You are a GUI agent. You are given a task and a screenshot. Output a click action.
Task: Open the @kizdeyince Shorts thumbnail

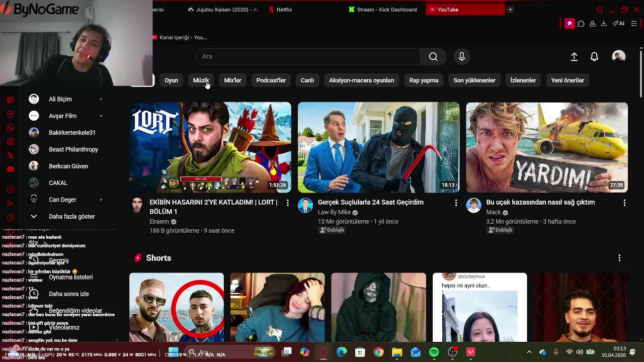pyautogui.click(x=479, y=307)
